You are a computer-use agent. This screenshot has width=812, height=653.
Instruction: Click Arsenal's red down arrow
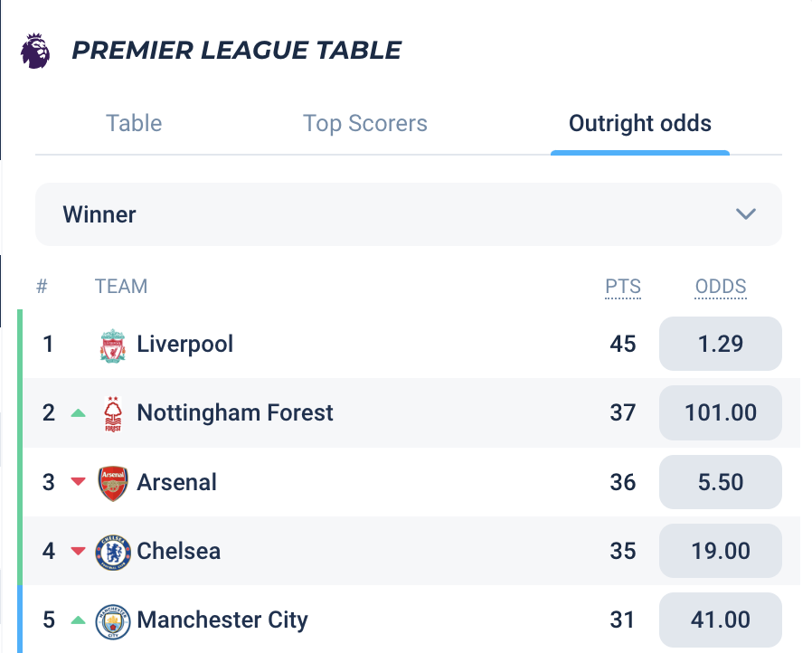[x=78, y=481]
